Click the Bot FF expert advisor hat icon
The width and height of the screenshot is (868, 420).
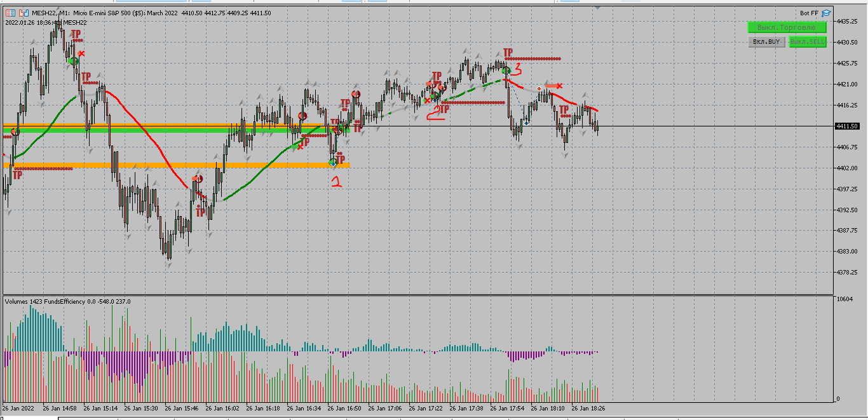826,13
